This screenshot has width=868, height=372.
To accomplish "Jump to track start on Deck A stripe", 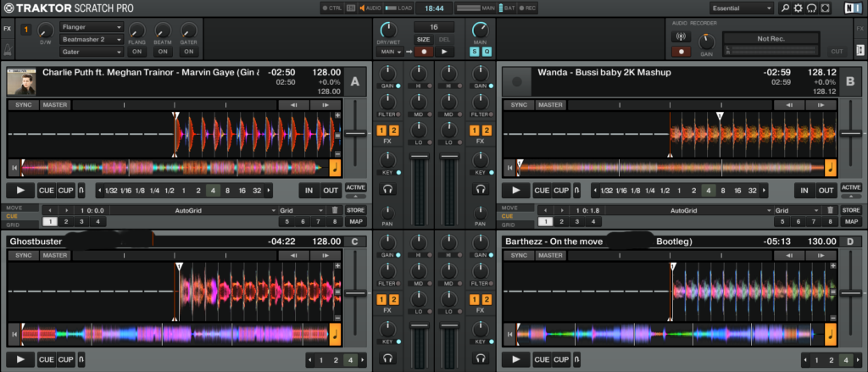I will 13,167.
